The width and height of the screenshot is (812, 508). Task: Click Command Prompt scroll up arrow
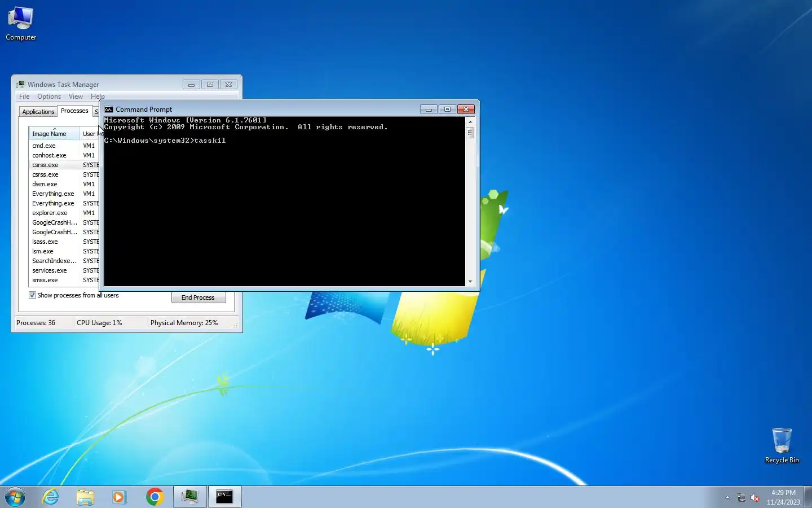point(470,121)
